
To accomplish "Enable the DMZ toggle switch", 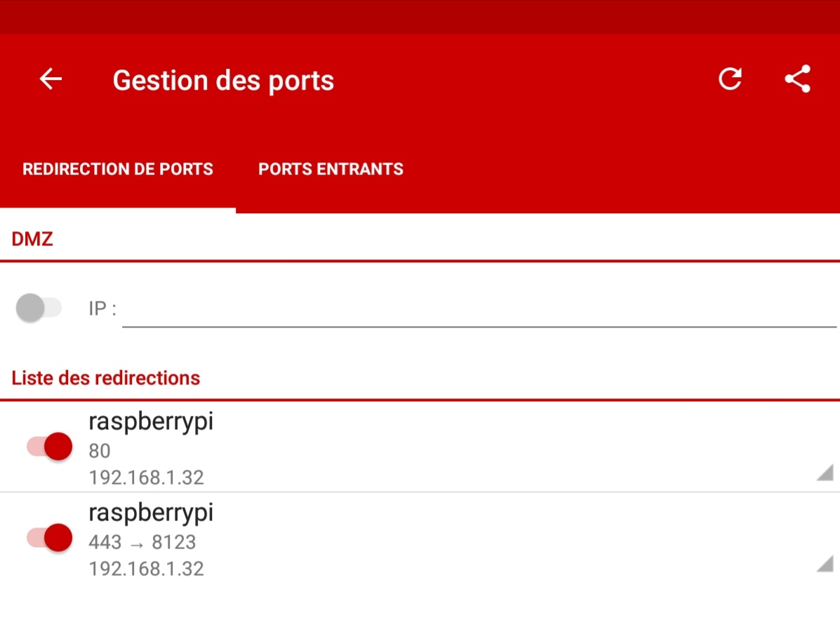I will click(39, 308).
